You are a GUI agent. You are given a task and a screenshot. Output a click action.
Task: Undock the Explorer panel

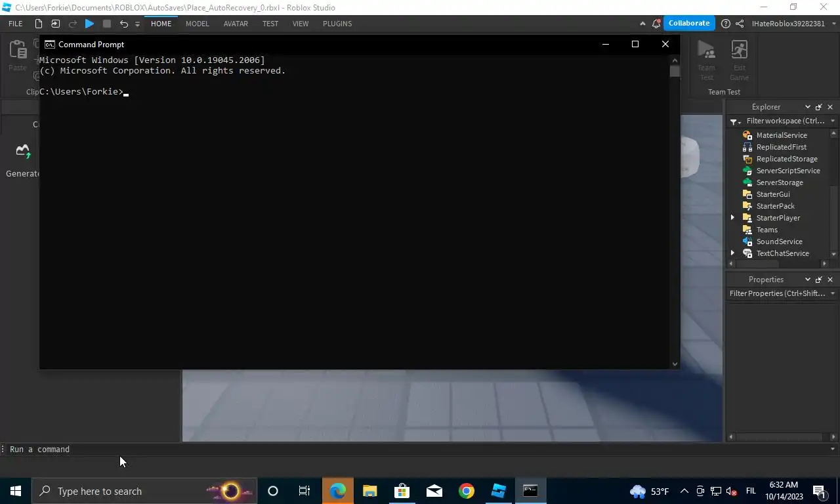tap(819, 107)
